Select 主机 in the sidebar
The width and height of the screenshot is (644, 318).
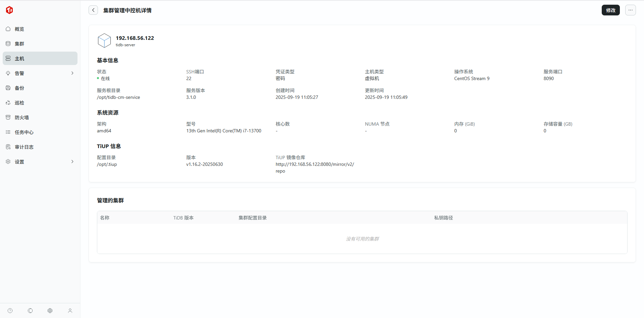(19, 59)
